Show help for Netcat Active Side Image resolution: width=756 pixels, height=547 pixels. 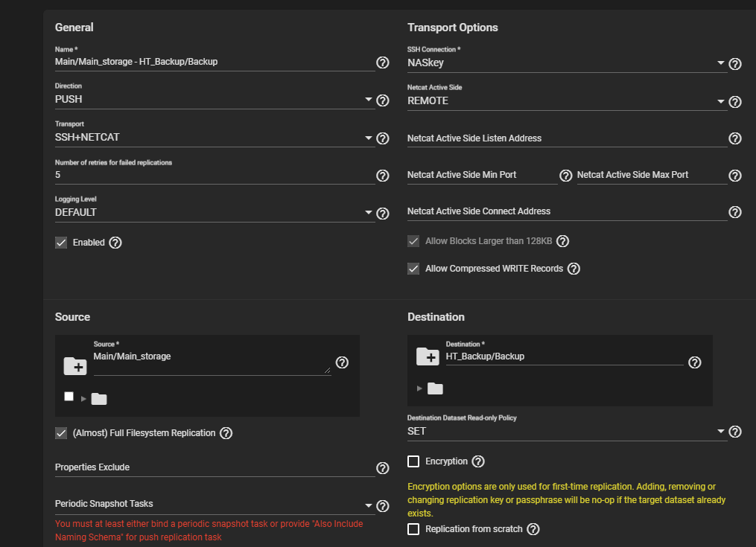(735, 102)
